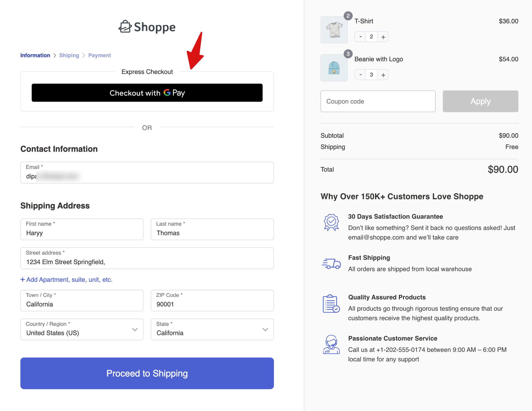Click the Google G logo in Pay button
Viewport: 532px width, 411px height.
pos(167,92)
